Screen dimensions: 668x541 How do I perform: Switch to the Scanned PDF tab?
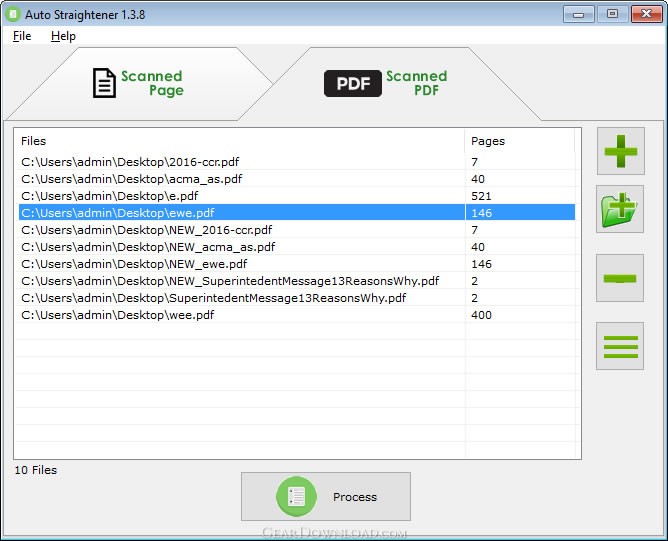point(388,83)
